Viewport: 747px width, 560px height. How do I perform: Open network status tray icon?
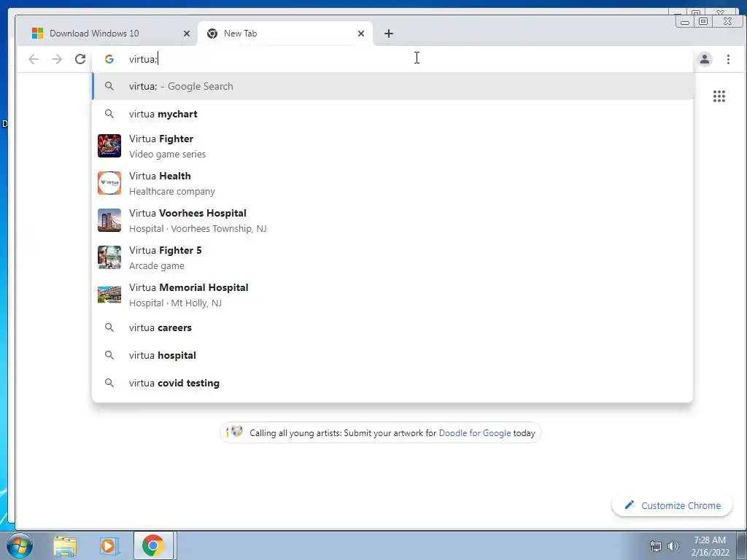click(656, 546)
